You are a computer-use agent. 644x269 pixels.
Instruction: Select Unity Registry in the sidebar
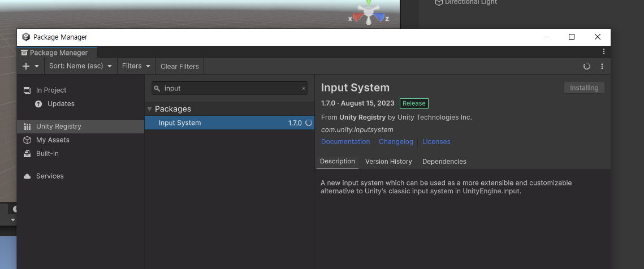tap(80, 126)
